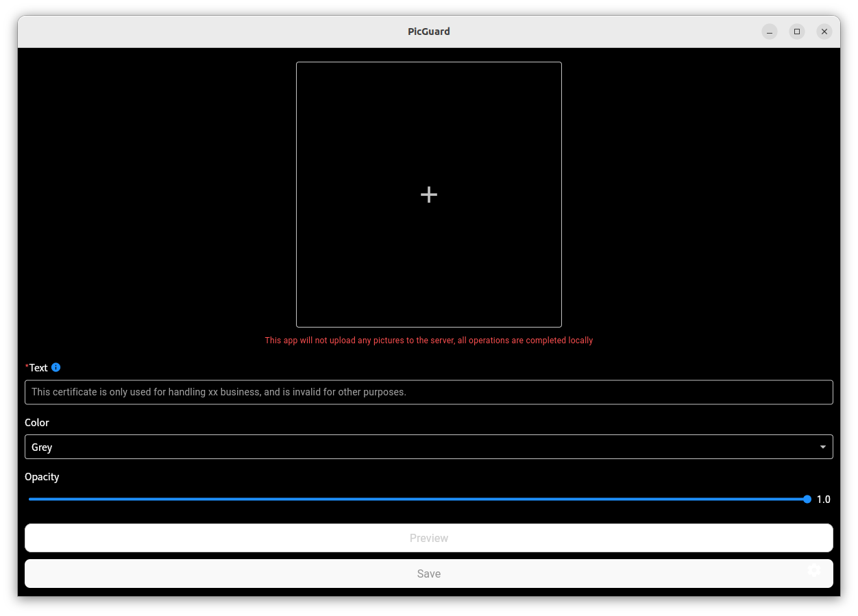Image resolution: width=858 pixels, height=616 pixels.
Task: Click the red local-processing disclaimer text
Action: (428, 340)
